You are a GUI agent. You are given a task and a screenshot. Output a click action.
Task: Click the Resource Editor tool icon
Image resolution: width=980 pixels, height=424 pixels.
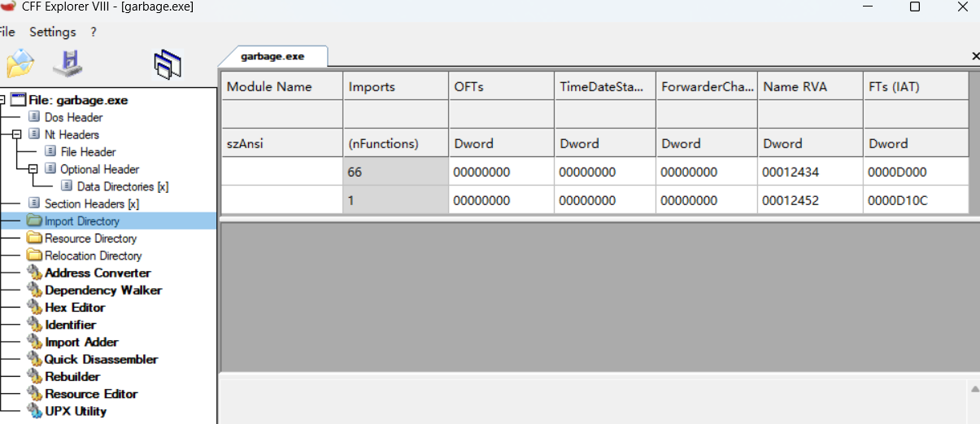34,394
